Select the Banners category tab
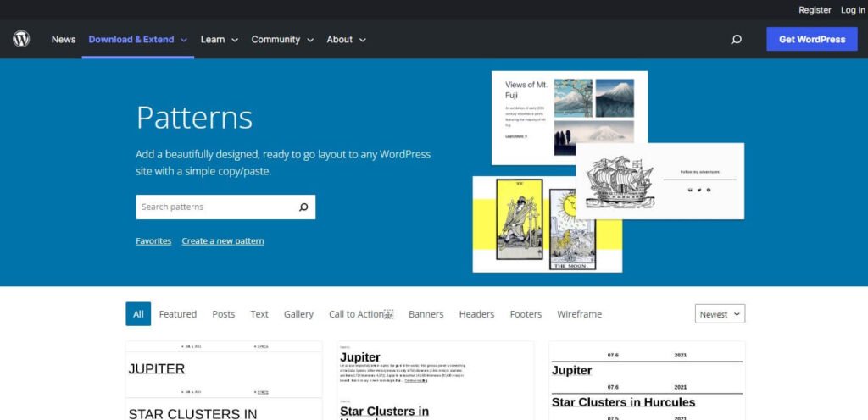Viewport: 868px width, 420px height. tap(426, 314)
